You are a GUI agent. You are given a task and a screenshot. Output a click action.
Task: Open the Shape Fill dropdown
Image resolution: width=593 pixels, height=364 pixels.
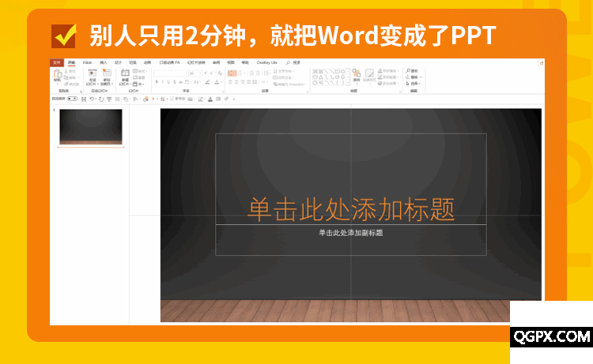click(x=388, y=71)
